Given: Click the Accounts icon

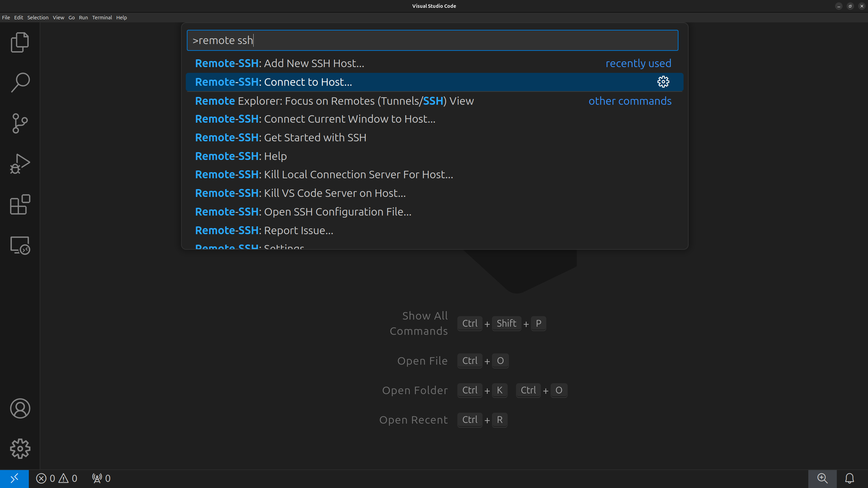Looking at the screenshot, I should click(x=20, y=408).
